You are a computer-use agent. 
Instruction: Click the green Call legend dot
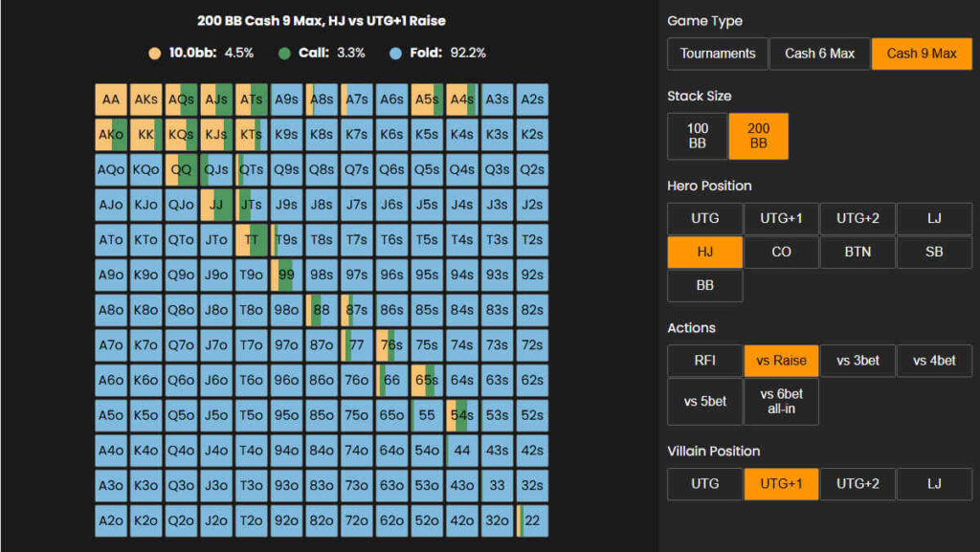285,53
